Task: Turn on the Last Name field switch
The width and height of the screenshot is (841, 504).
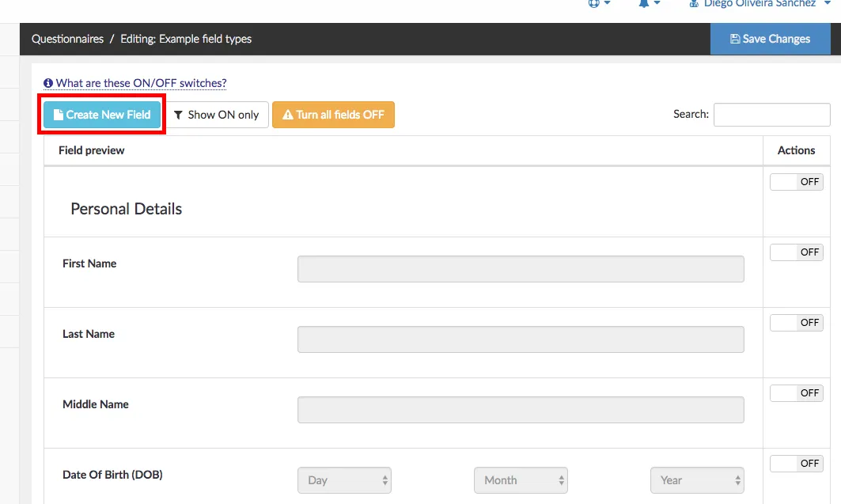Action: click(x=796, y=323)
